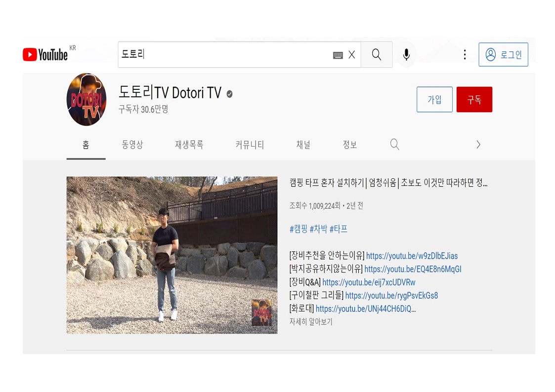Expand description with 자세히 알아보기

[x=311, y=322]
